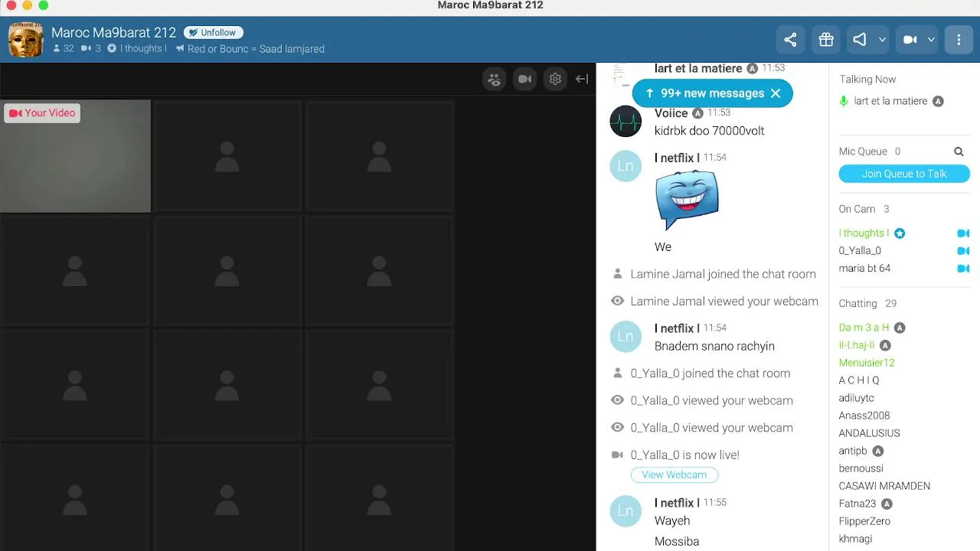980x551 pixels.
Task: Click the Mic Queue search icon
Action: coord(959,152)
